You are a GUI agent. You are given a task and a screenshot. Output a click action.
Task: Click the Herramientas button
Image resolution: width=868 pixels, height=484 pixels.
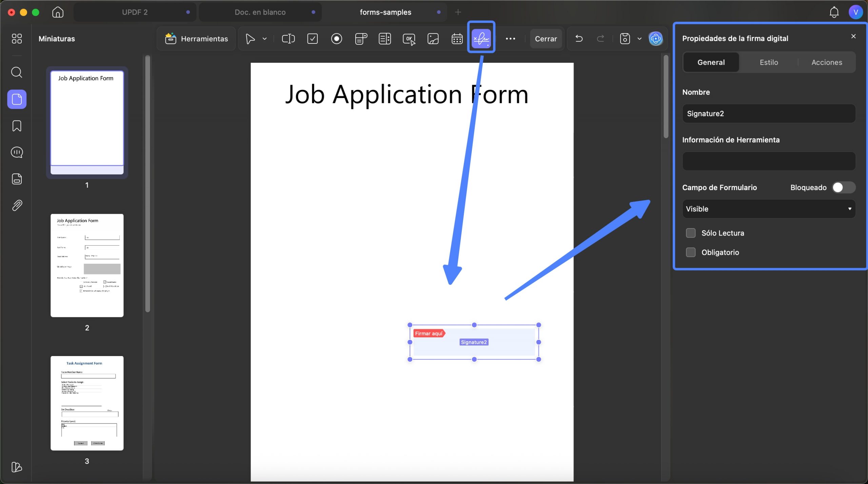click(196, 39)
